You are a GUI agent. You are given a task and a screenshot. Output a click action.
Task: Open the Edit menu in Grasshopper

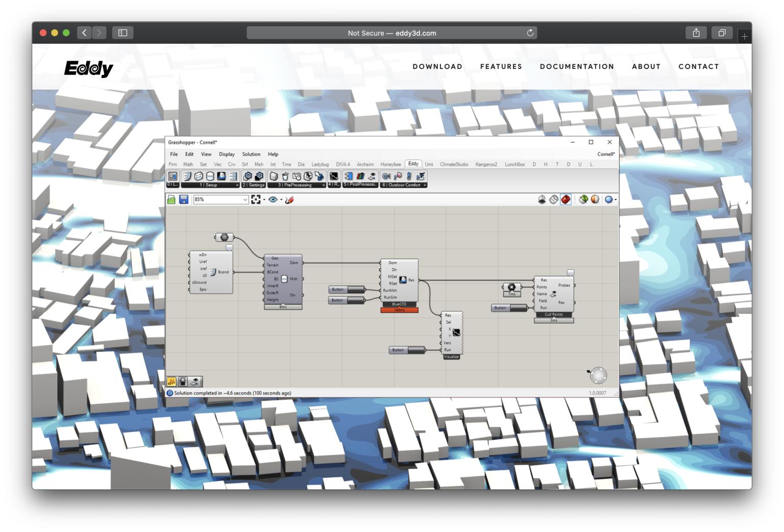click(x=189, y=154)
